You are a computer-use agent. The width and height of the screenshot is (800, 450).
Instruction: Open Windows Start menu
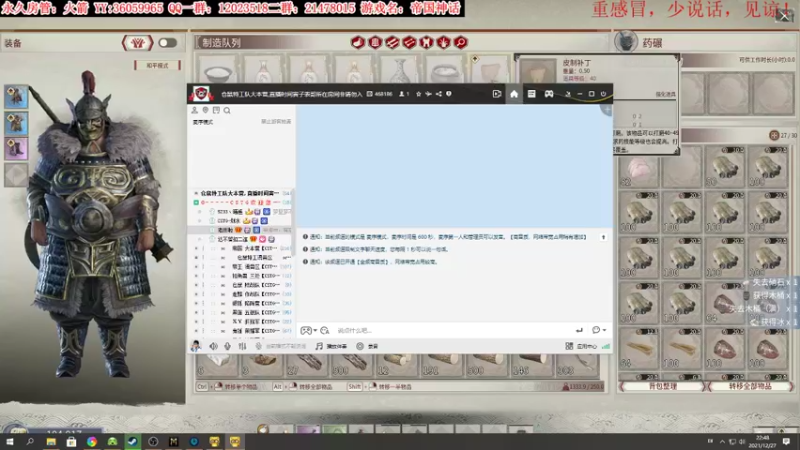[10, 441]
